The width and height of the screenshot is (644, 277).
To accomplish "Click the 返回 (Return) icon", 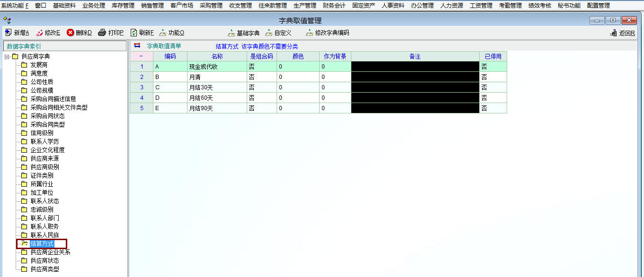I will point(614,33).
